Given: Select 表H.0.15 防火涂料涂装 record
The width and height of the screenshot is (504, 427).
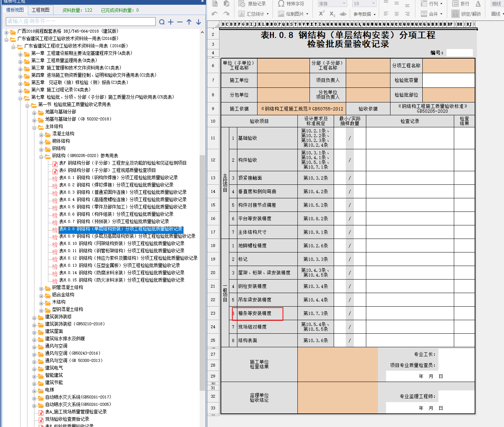Looking at the screenshot, I should pos(122,280).
